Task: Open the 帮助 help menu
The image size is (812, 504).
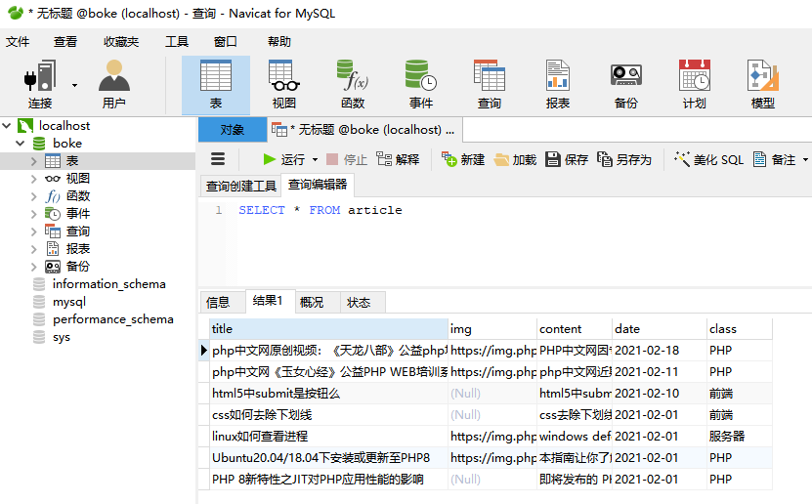Action: tap(279, 41)
